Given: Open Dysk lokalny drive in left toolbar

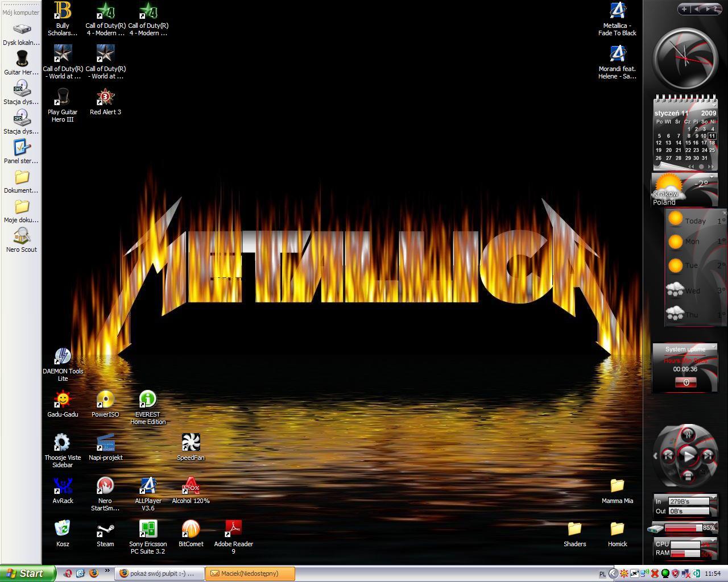Looking at the screenshot, I should coord(21,34).
